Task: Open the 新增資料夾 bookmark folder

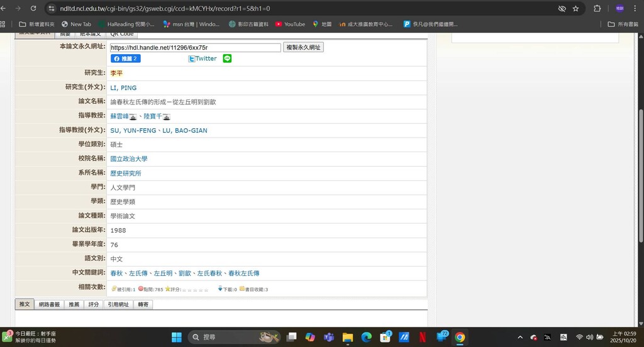Action: pos(36,24)
